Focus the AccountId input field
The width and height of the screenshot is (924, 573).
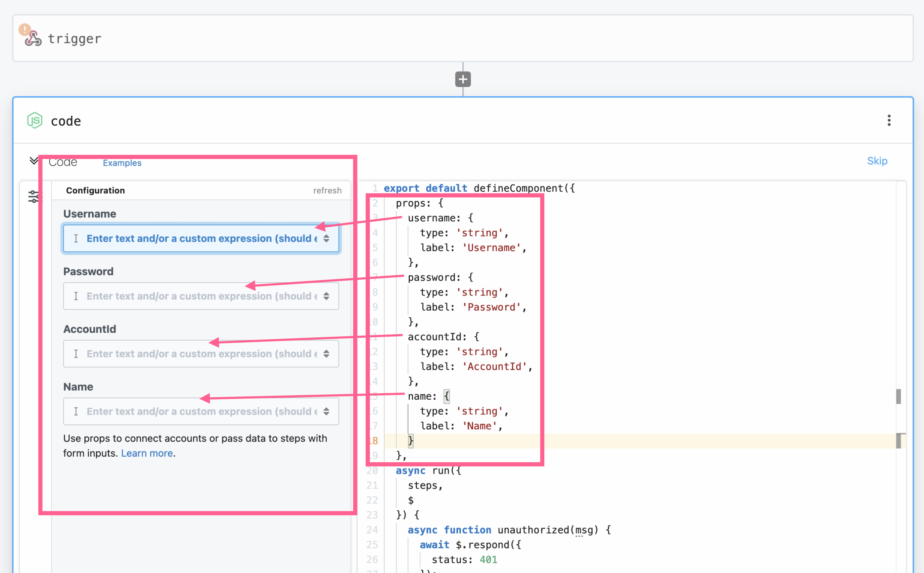click(x=201, y=353)
